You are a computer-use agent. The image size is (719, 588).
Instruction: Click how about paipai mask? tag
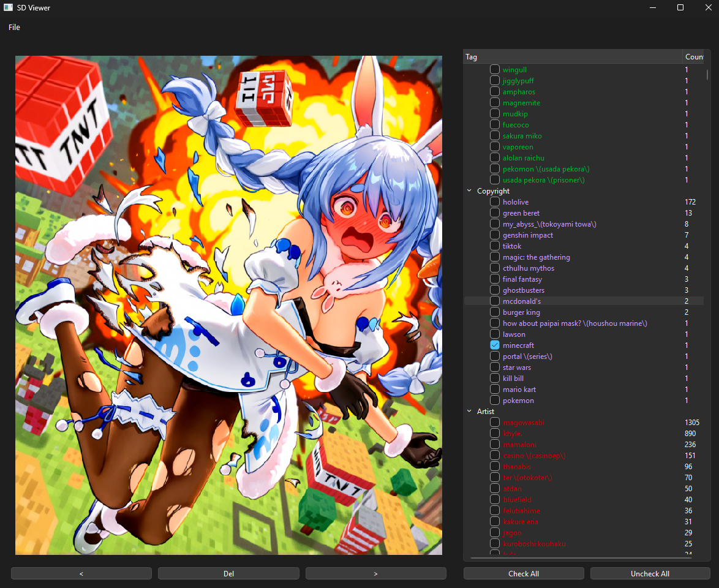[574, 323]
